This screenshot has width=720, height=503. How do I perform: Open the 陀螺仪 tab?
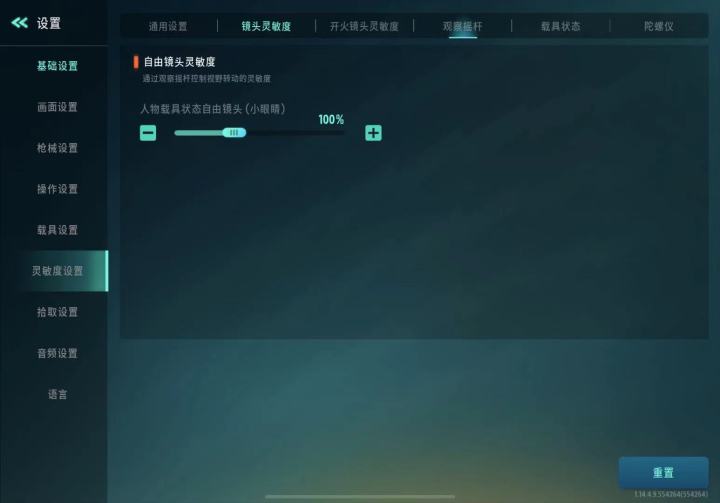click(x=659, y=26)
